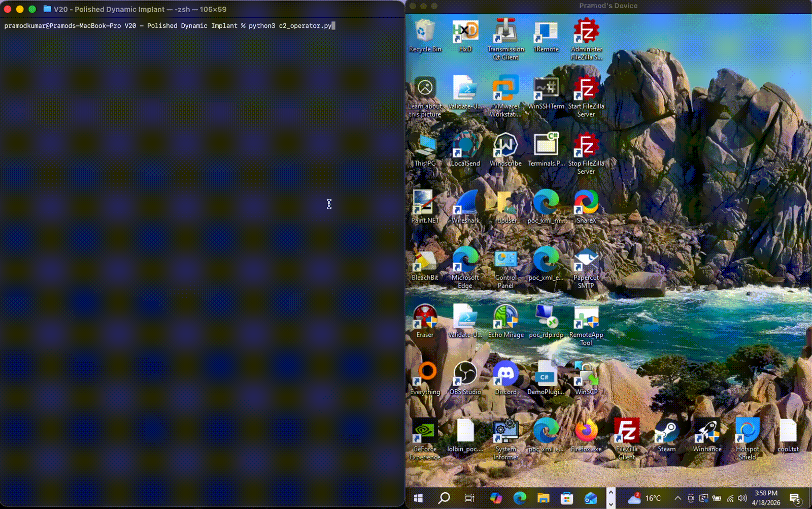This screenshot has height=509, width=812.
Task: Select the Papercut SMTP icon
Action: coord(586,268)
